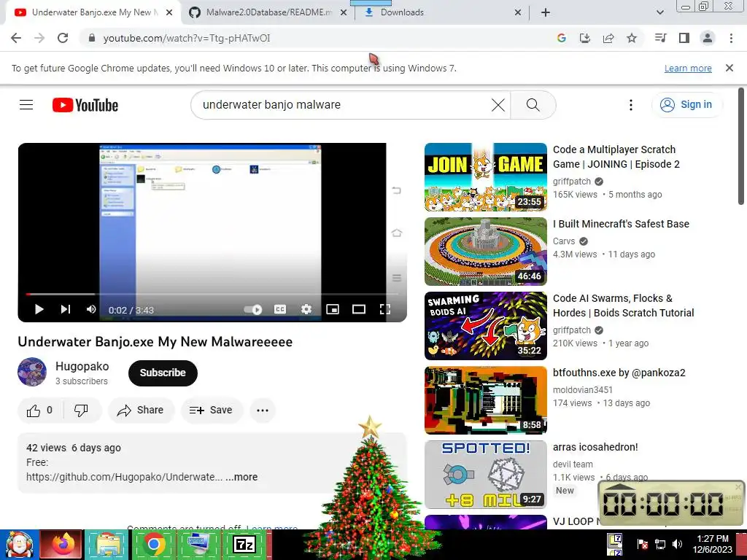Play the video

pos(39,309)
